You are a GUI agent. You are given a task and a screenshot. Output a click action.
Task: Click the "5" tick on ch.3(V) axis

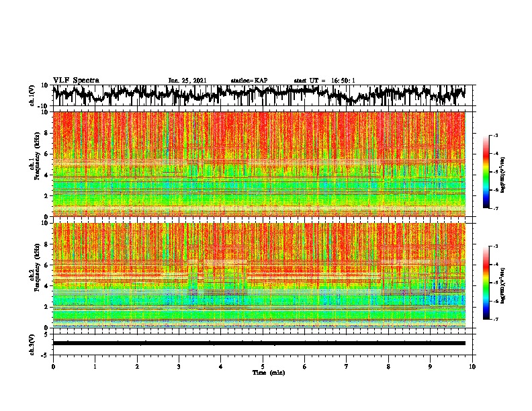tap(46, 334)
